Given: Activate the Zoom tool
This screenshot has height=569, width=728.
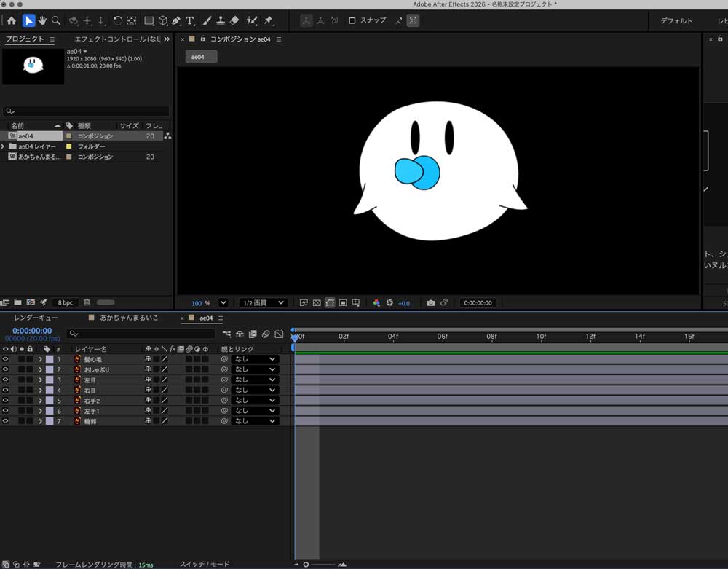Looking at the screenshot, I should coord(55,20).
